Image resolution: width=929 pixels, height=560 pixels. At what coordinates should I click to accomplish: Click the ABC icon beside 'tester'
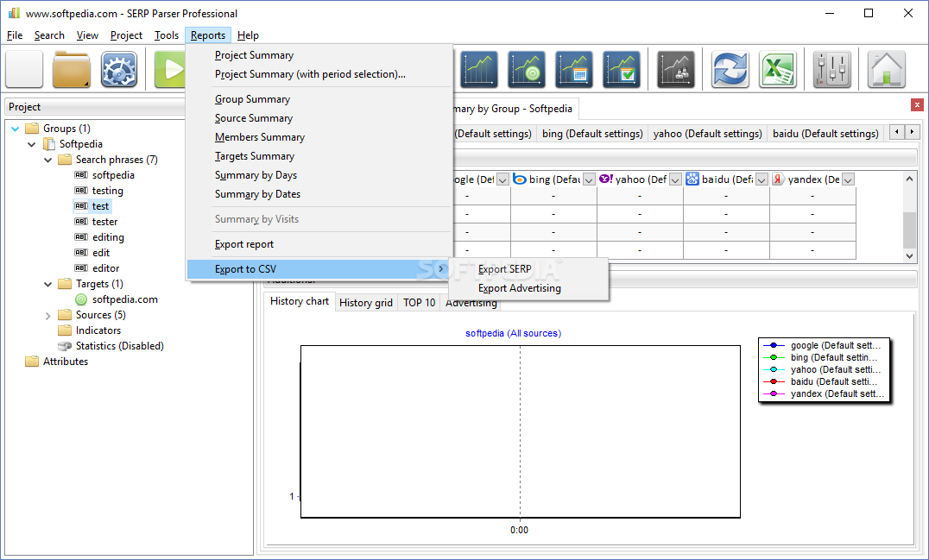pyautogui.click(x=81, y=222)
